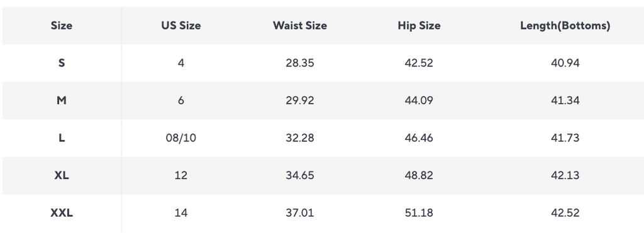Select the XXL size row label

[x=62, y=213]
